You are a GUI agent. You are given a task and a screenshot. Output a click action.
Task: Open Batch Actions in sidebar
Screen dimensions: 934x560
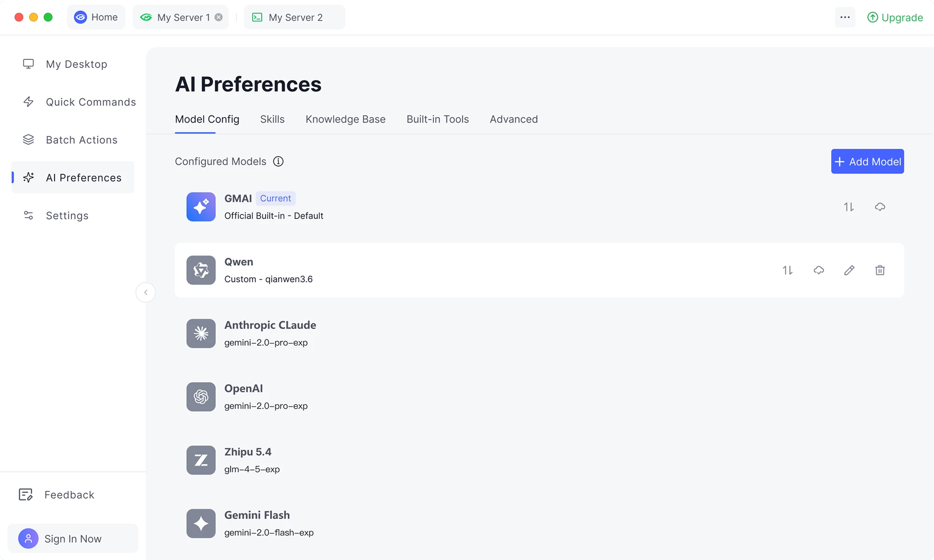[73, 140]
